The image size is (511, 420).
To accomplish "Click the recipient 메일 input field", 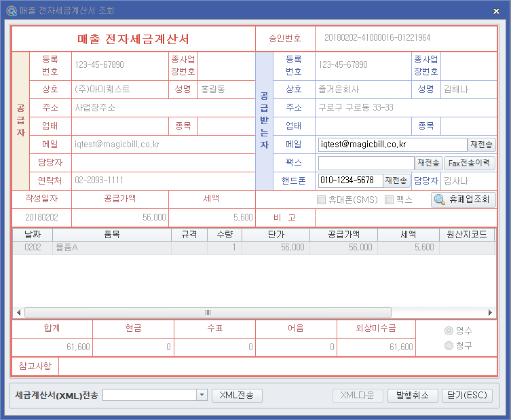I will pyautogui.click(x=393, y=145).
